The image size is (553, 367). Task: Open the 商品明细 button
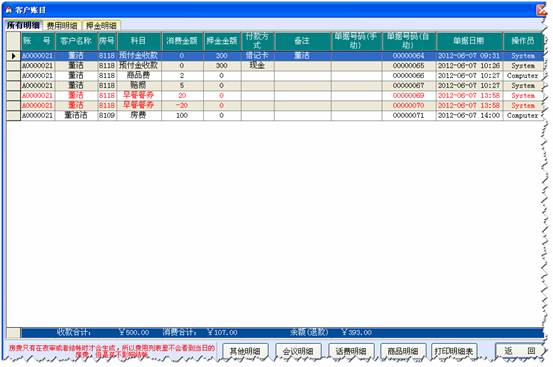403,351
